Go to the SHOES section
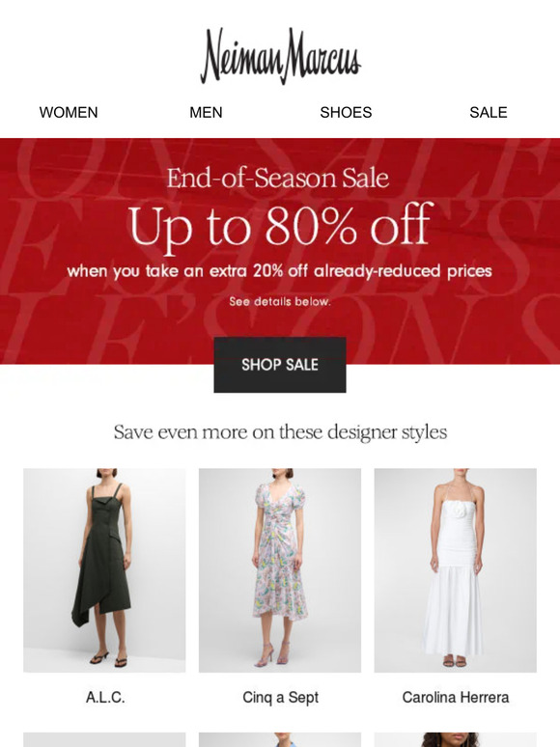Image resolution: width=560 pixels, height=747 pixels. pos(346,112)
